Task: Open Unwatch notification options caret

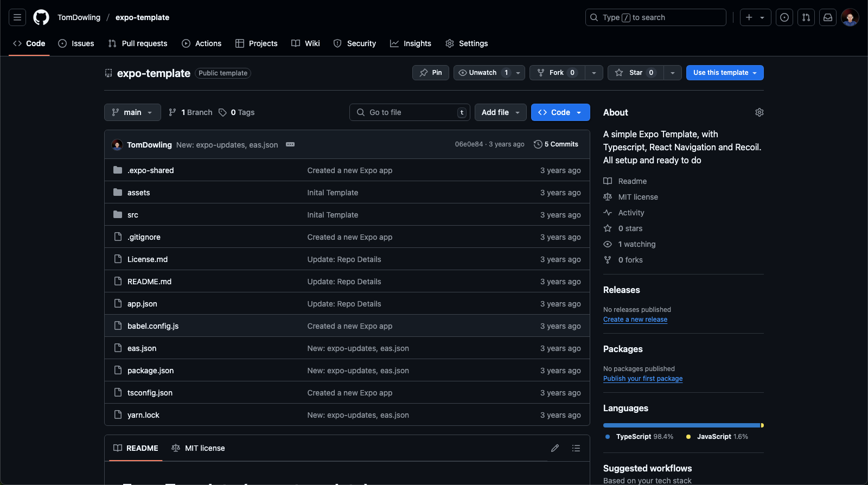Action: 518,73
